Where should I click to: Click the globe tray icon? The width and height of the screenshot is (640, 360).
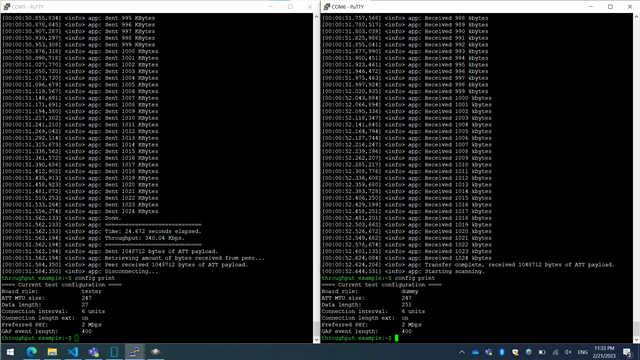pyautogui.click(x=529, y=352)
